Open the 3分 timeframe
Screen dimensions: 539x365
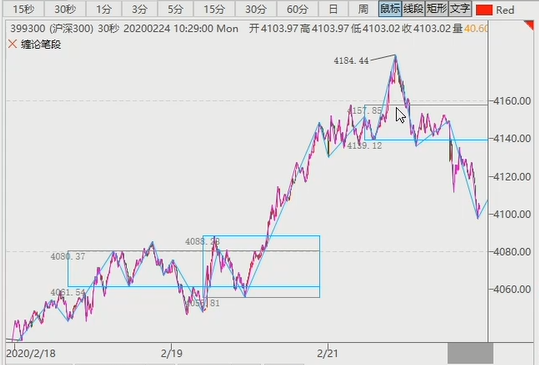click(139, 9)
